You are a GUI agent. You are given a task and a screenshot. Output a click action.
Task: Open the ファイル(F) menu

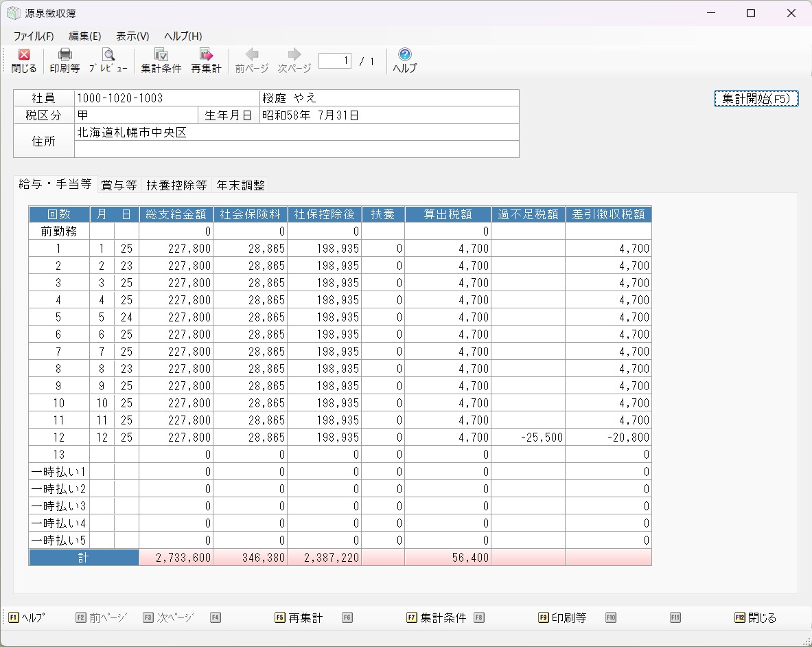tap(34, 36)
